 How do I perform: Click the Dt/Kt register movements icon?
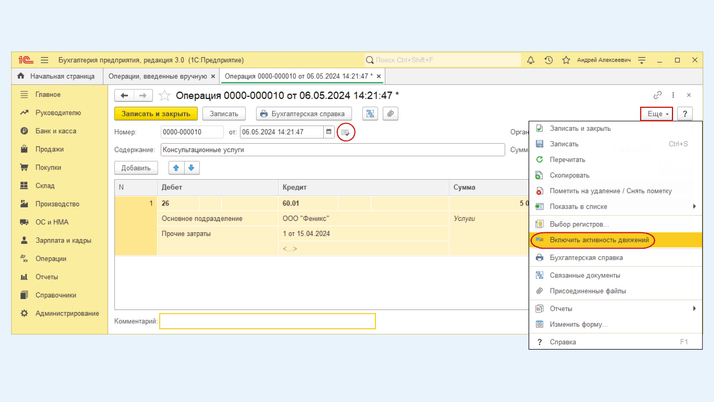(370, 114)
